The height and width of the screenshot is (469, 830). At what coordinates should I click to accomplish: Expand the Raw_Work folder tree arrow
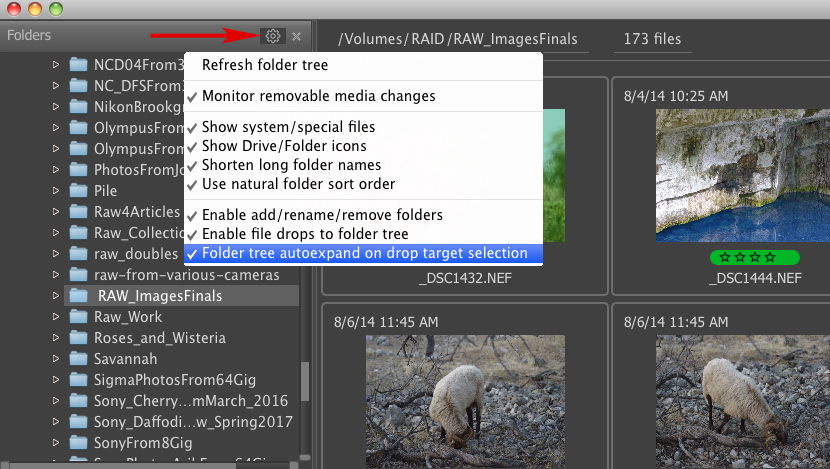(56, 317)
